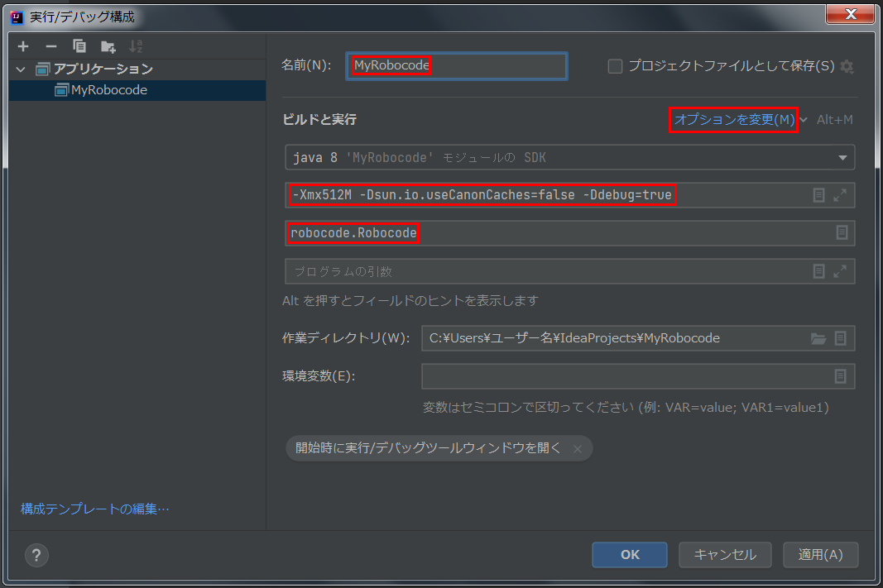
Task: Collapse the アプリケーション tree node
Action: (x=21, y=69)
